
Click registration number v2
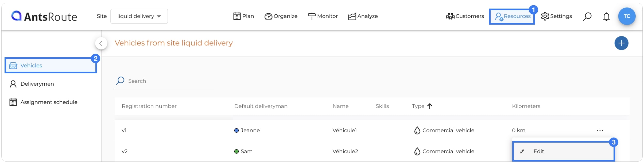coord(125,151)
